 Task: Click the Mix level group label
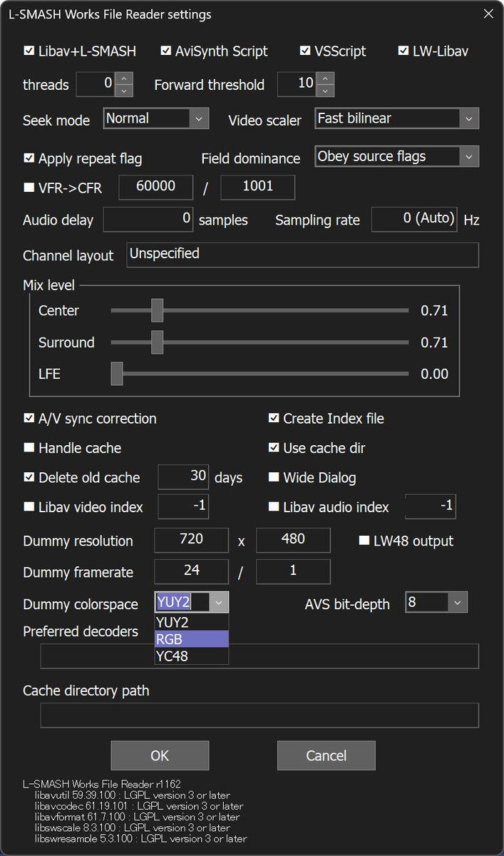48,285
